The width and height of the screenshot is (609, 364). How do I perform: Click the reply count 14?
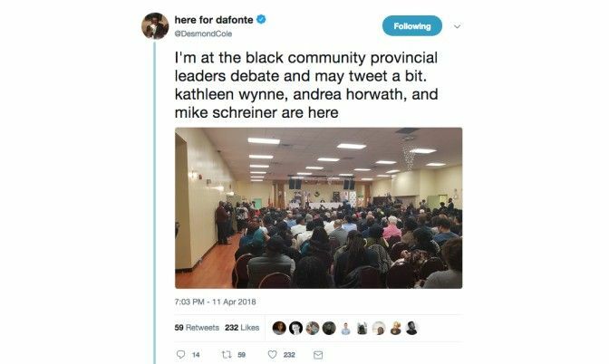click(196, 355)
